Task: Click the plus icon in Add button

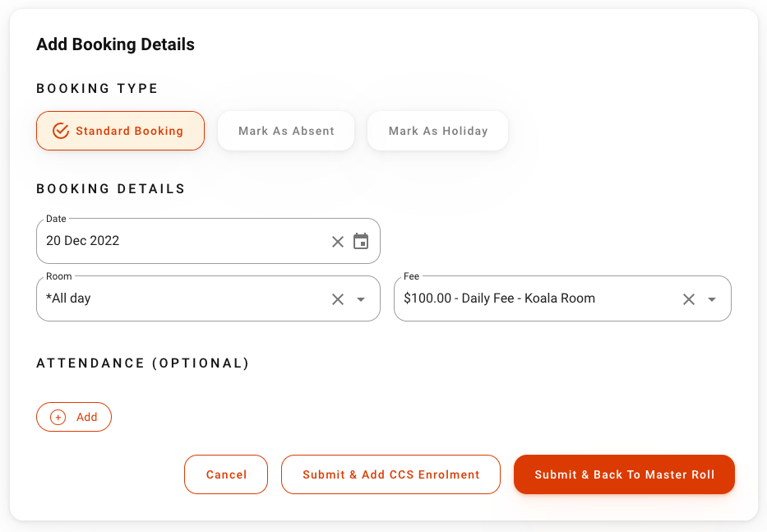Action: pyautogui.click(x=58, y=418)
